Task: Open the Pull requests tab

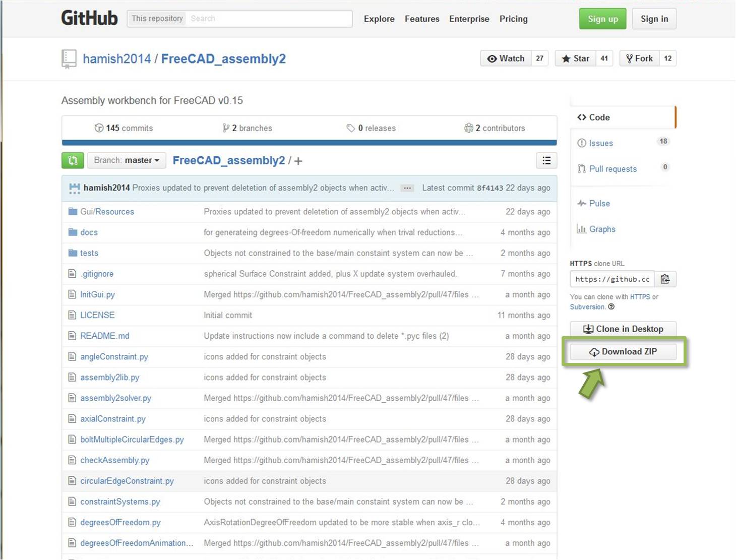Action: pos(613,169)
